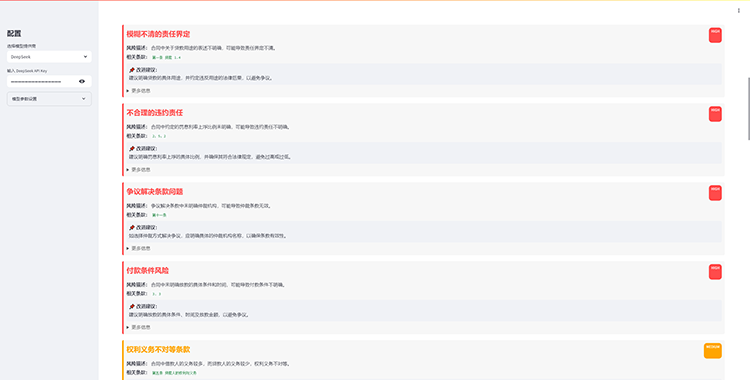Click green clause tag under 模糊不清的责任界定
This screenshot has width=750, height=380.
166,57
